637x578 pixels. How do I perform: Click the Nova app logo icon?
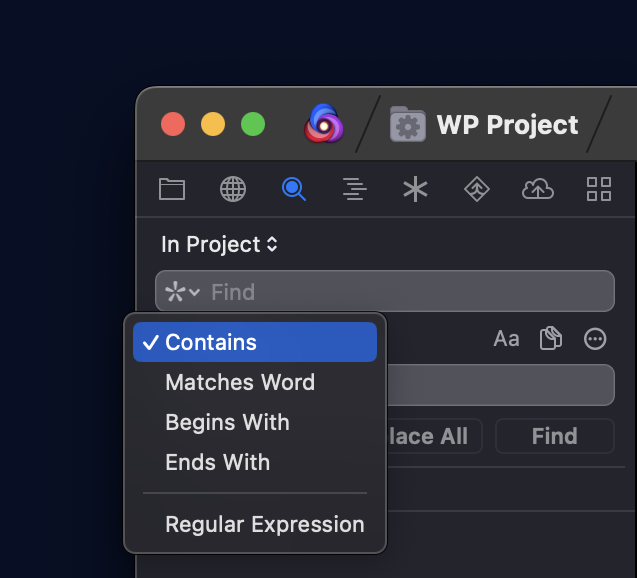pos(324,123)
